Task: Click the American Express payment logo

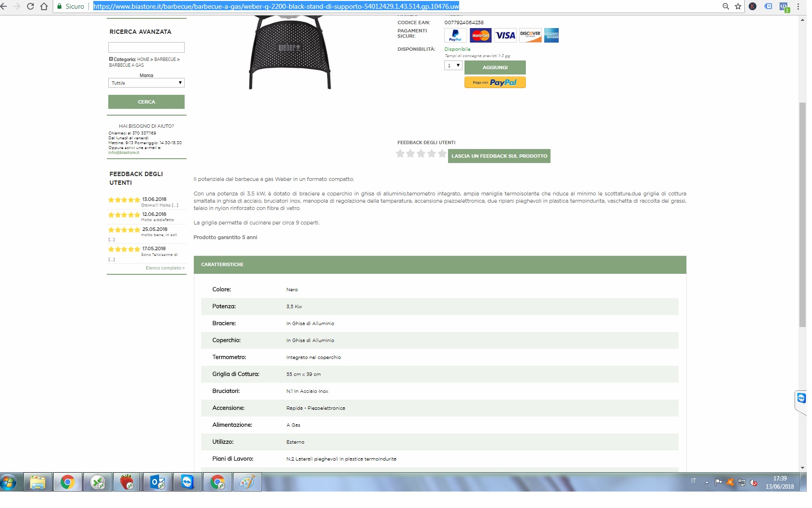Action: tap(551, 35)
